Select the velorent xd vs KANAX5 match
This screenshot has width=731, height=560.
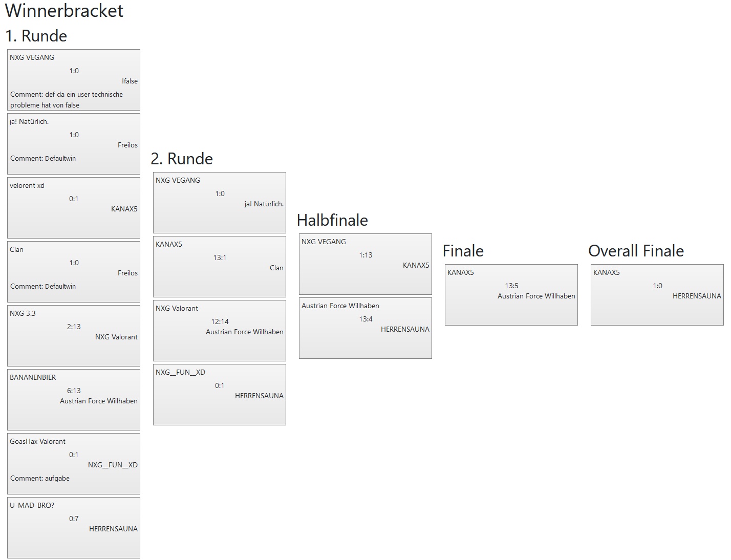73,208
